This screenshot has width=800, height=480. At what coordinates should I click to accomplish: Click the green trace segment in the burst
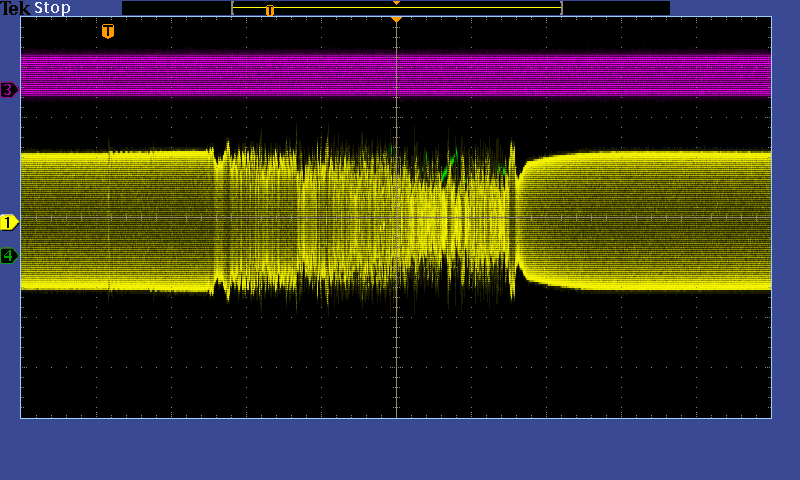pos(449,165)
